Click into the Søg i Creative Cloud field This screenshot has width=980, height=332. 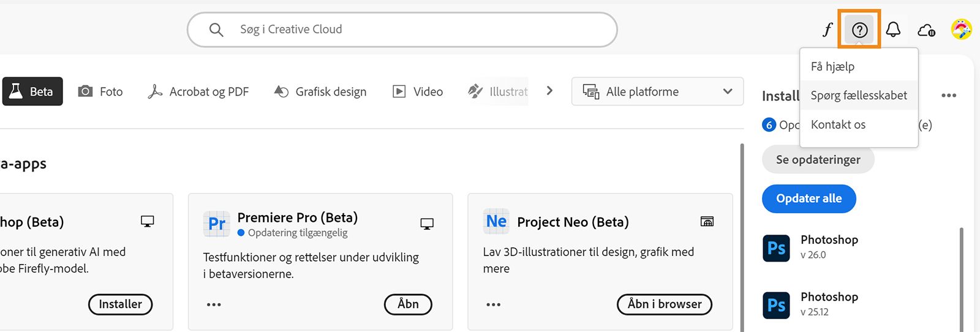point(402,29)
